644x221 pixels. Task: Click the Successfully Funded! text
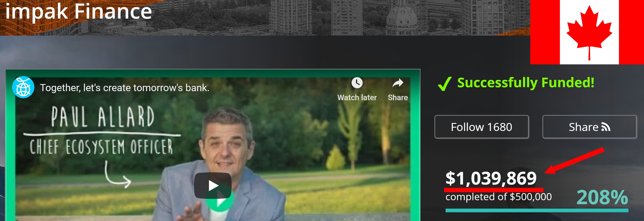click(x=525, y=83)
